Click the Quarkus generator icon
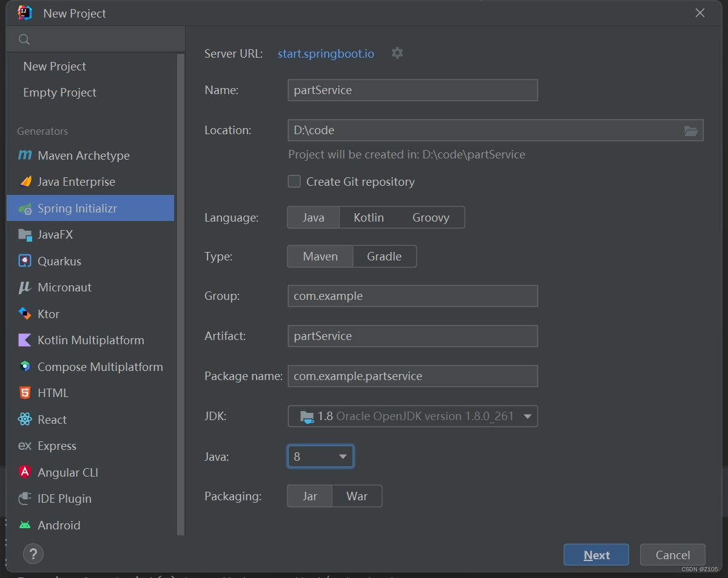The image size is (728, 578). pos(25,261)
